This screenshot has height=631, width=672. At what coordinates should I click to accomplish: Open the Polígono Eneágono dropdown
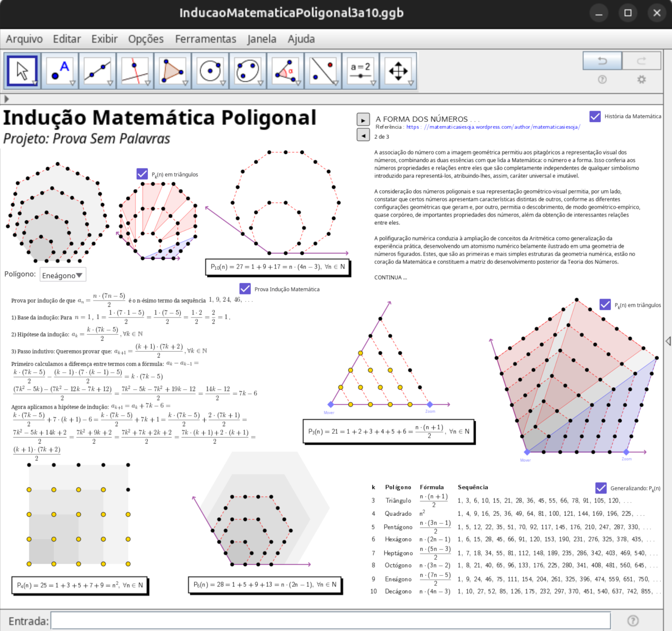[63, 275]
